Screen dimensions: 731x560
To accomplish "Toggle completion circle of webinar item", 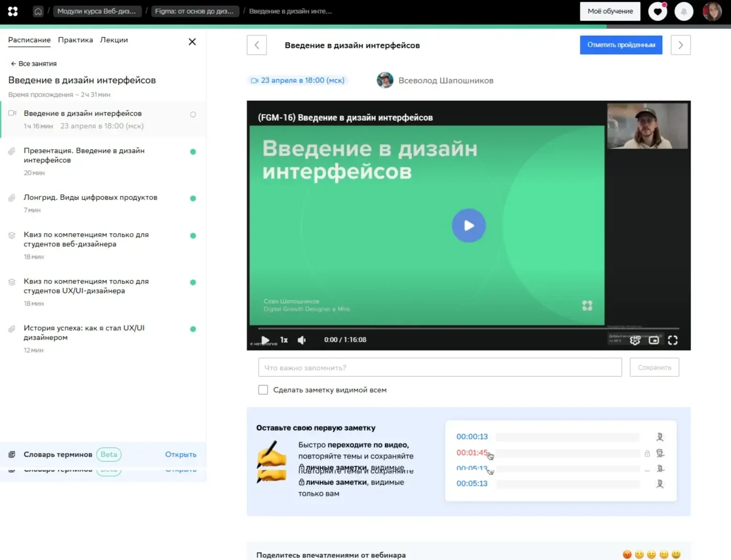I will [x=193, y=114].
